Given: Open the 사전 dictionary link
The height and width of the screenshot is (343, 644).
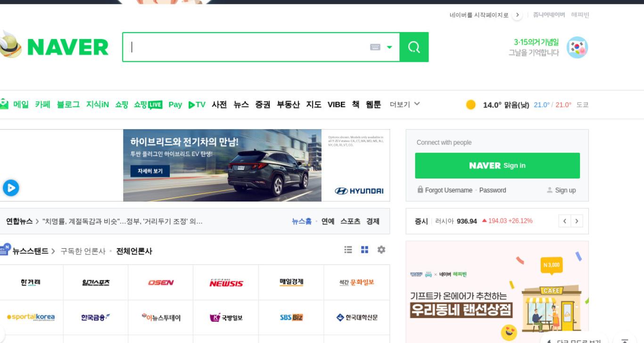Looking at the screenshot, I should 219,105.
